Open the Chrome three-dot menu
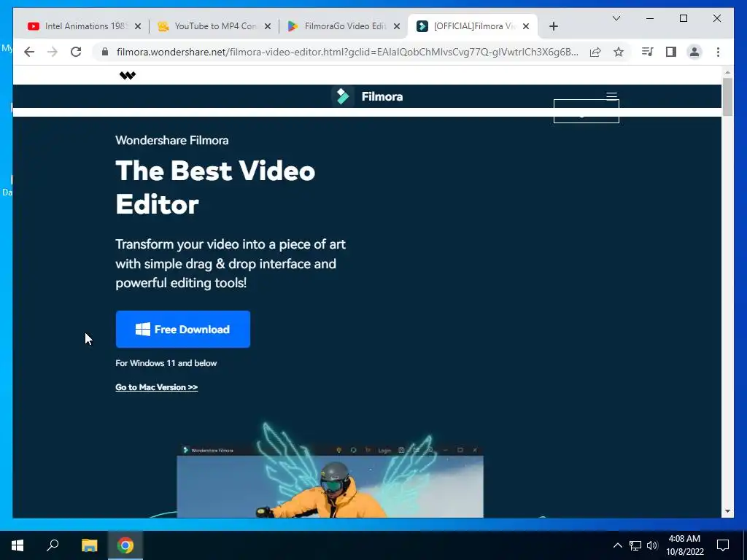The image size is (747, 560). [718, 52]
